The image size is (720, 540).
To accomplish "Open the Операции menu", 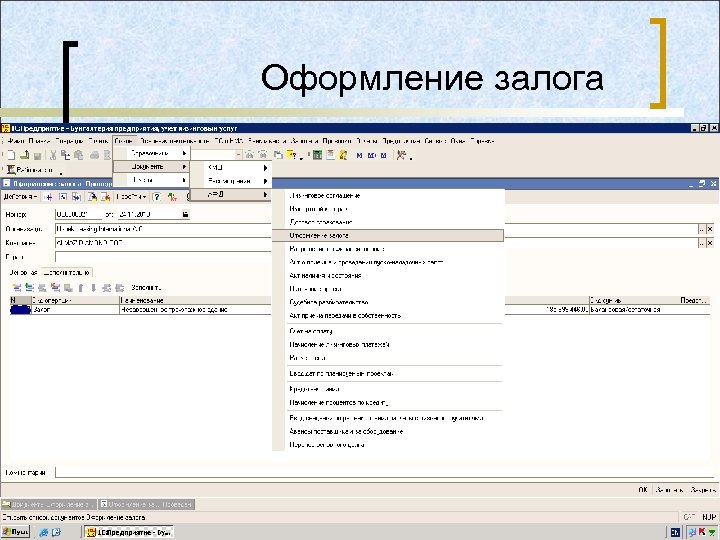I will 69,141.
